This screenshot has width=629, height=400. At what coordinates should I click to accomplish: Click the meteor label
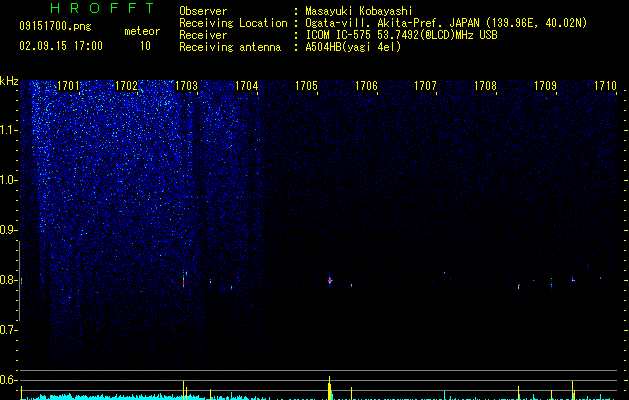[x=142, y=31]
